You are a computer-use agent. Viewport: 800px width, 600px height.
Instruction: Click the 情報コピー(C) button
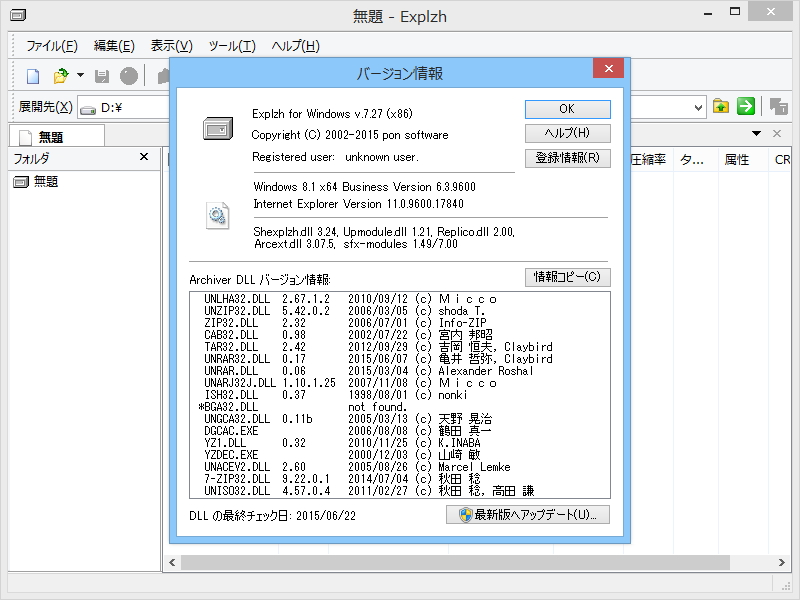tap(568, 277)
